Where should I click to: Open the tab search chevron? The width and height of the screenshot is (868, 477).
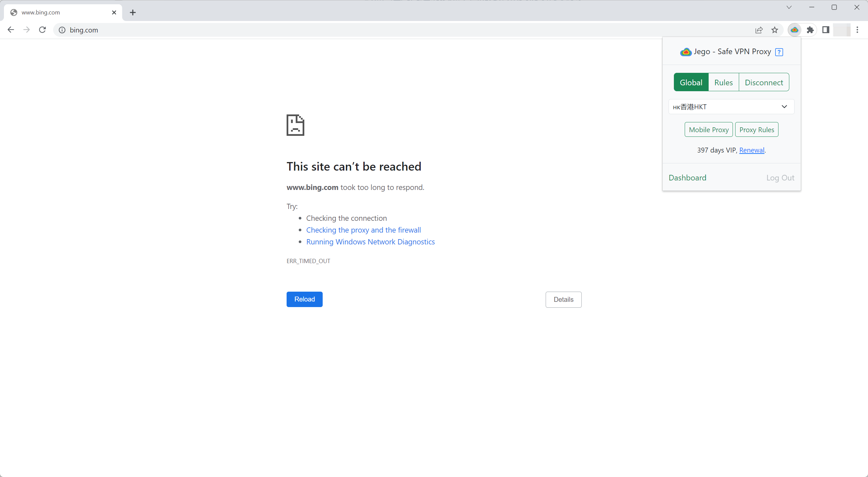point(789,8)
